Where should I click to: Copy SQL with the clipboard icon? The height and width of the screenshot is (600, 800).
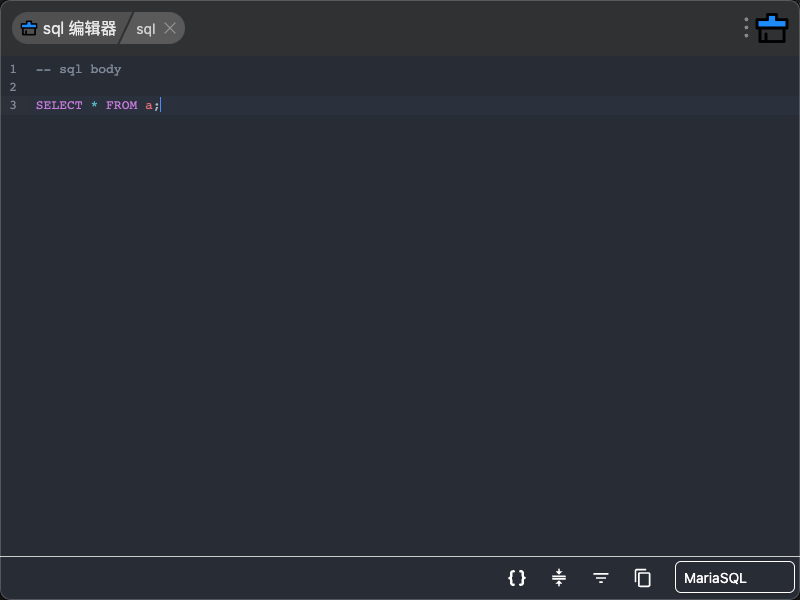coord(642,578)
